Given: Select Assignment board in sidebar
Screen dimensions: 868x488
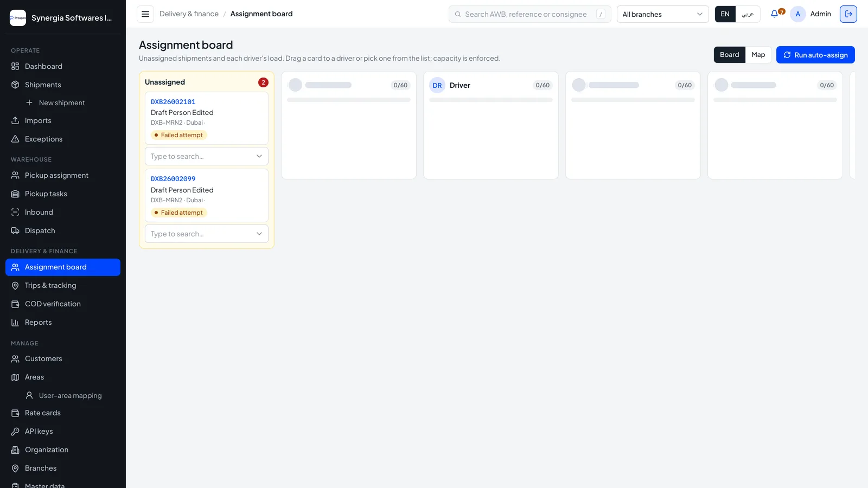Looking at the screenshot, I should tap(63, 267).
